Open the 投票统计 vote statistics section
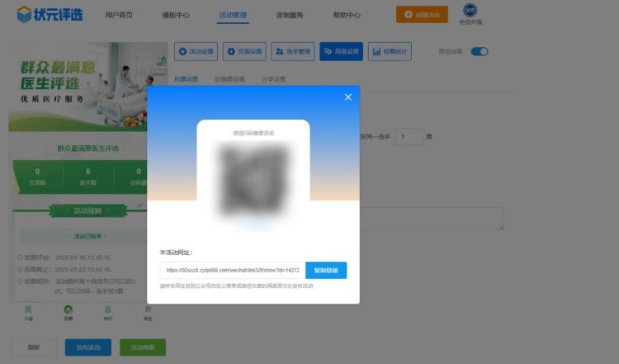The image size is (619, 364). (x=390, y=51)
